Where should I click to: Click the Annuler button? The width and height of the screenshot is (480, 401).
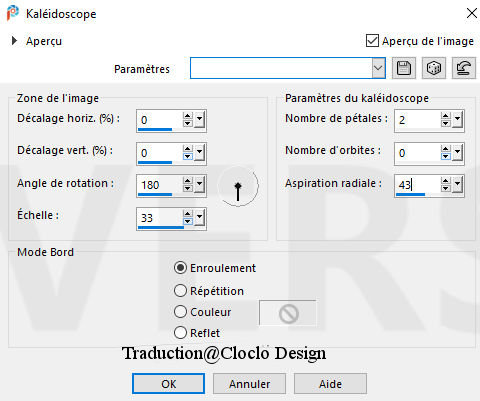click(249, 384)
